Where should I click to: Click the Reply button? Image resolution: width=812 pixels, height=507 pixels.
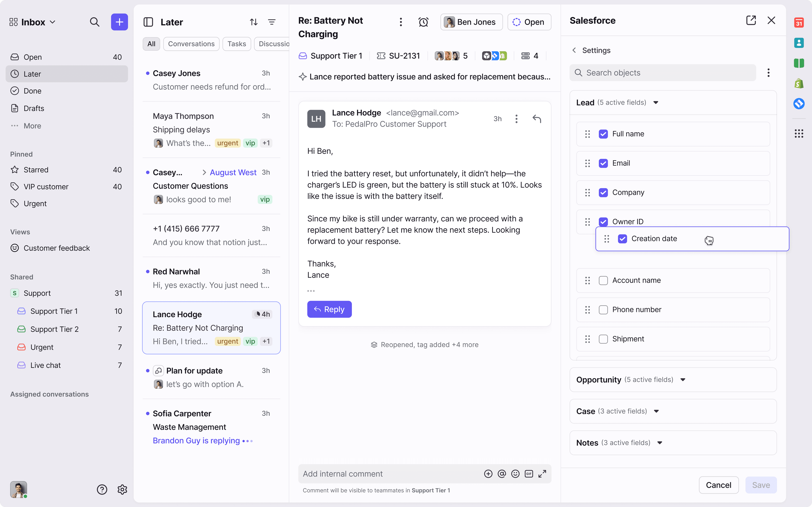tap(329, 309)
